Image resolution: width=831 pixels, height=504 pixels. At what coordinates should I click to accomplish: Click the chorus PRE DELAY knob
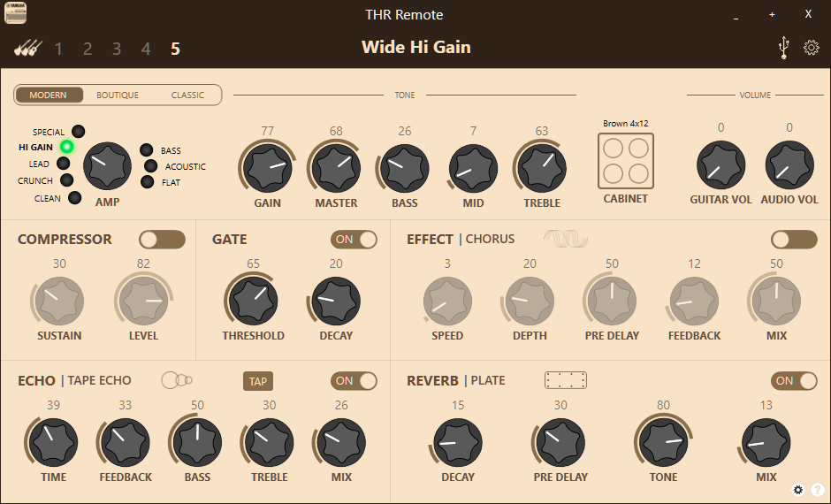click(x=612, y=301)
